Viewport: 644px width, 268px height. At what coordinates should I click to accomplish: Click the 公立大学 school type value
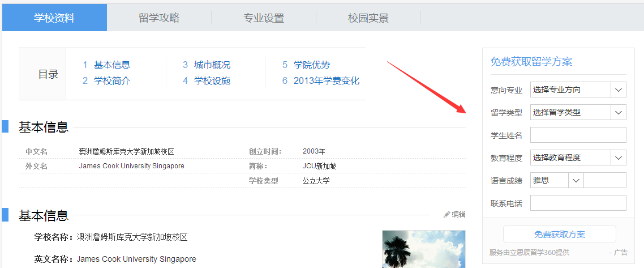(x=316, y=180)
